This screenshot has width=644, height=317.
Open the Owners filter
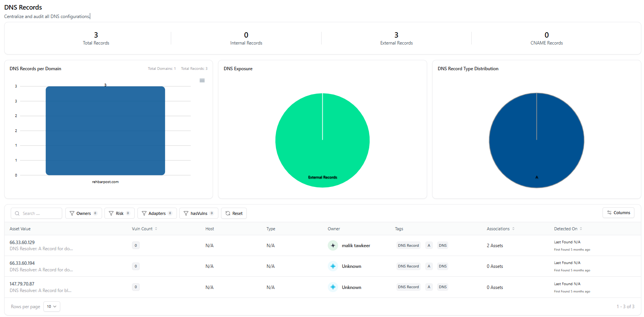[x=84, y=213]
